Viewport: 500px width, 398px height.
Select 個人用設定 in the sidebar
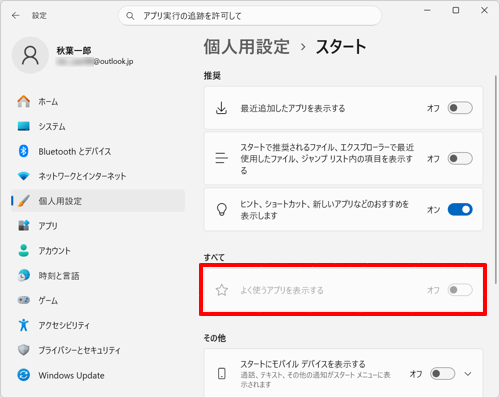(x=98, y=201)
